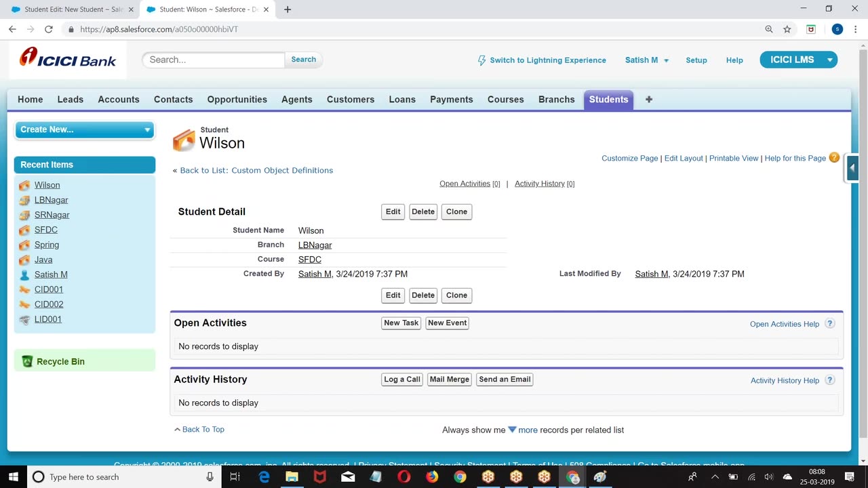Click the icon next to SRNagar in Recent Items
868x488 pixels.
click(24, 215)
